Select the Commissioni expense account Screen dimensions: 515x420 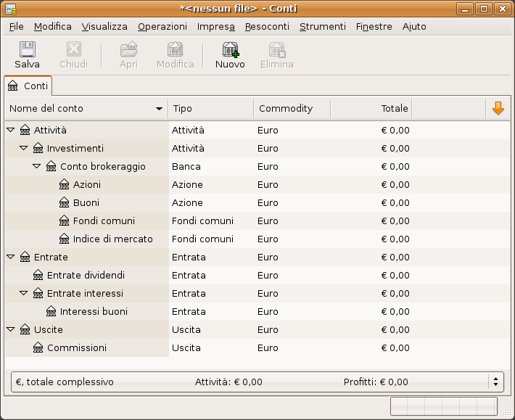tap(77, 348)
